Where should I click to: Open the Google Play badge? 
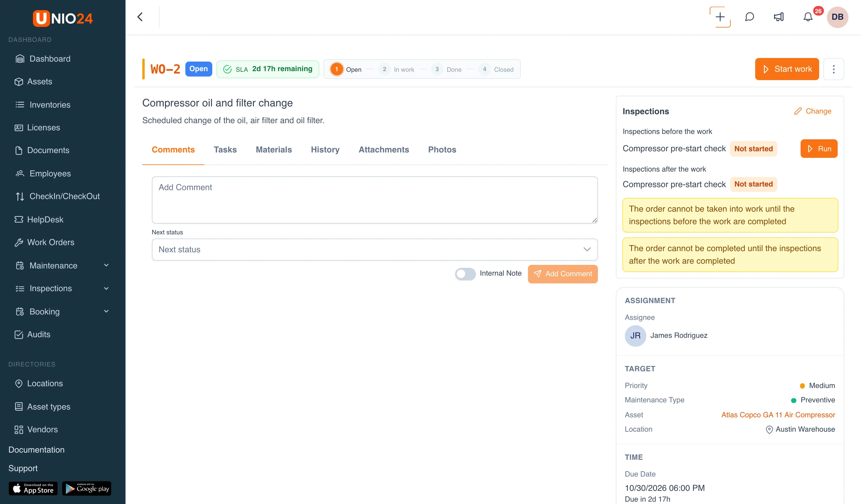(87, 488)
